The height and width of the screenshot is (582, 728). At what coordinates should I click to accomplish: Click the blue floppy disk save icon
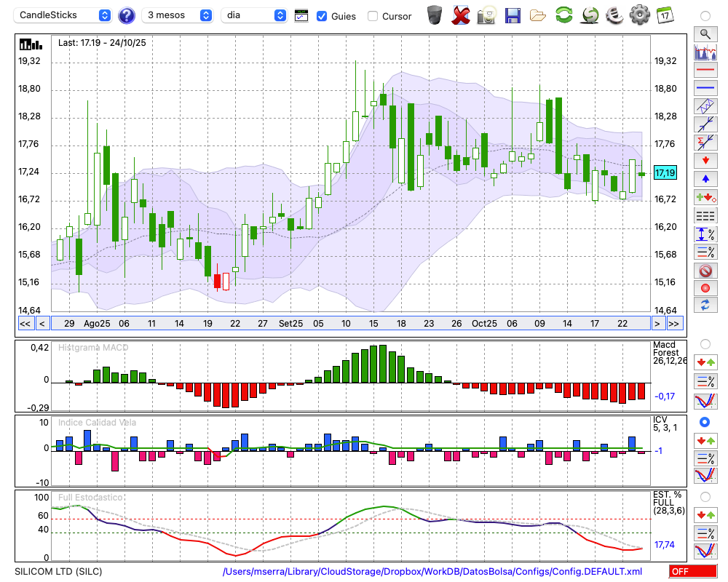(x=513, y=15)
